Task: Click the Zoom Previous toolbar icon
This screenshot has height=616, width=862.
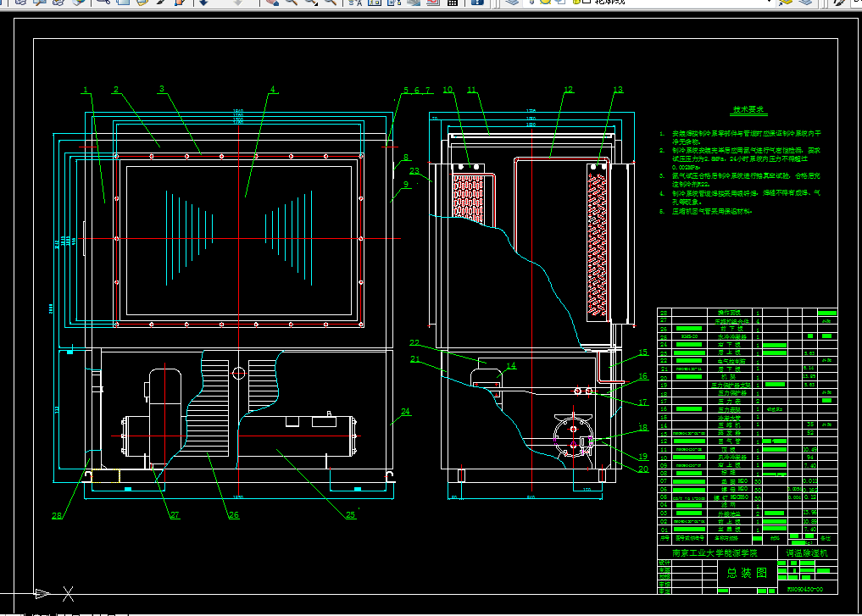Action: [x=331, y=3]
